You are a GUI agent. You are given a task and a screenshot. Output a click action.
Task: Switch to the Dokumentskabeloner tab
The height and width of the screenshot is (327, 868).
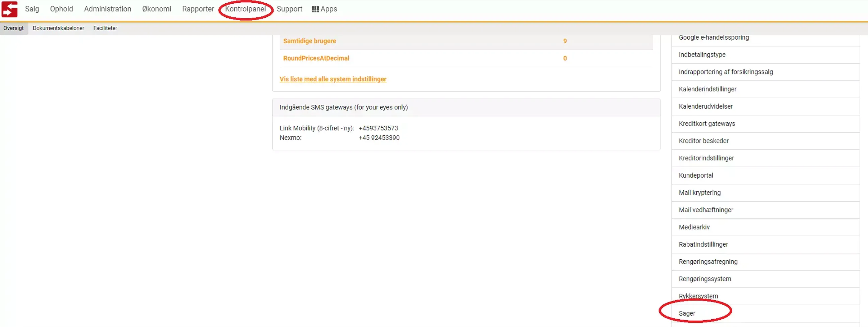[x=58, y=28]
